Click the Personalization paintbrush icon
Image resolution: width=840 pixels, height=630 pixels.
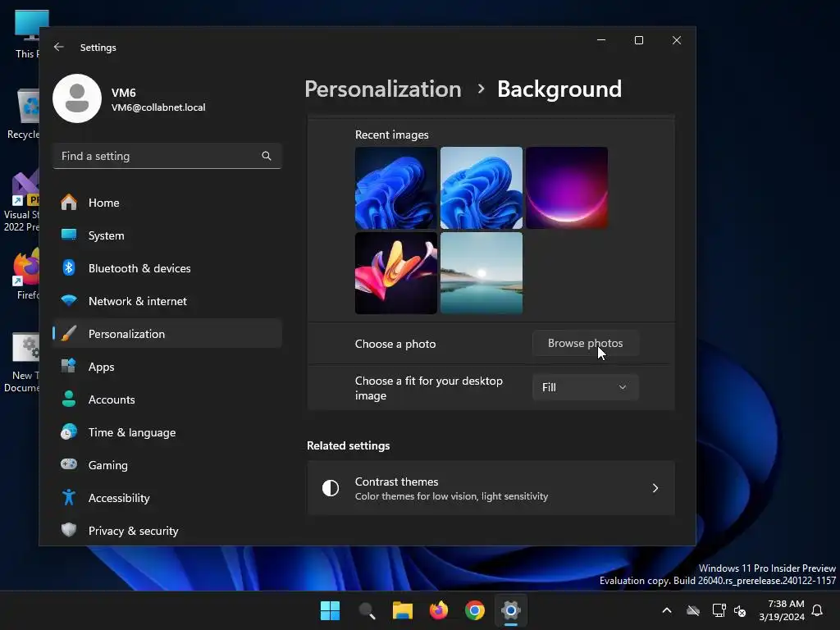click(69, 334)
